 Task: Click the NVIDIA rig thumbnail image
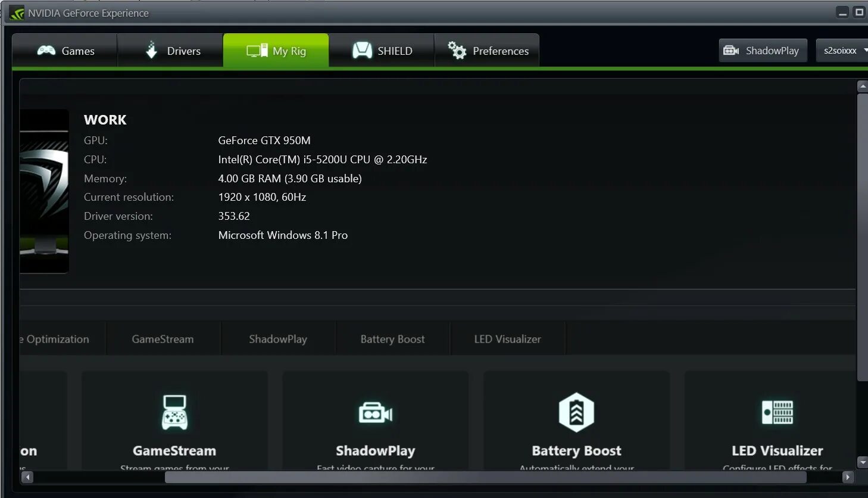pyautogui.click(x=44, y=191)
